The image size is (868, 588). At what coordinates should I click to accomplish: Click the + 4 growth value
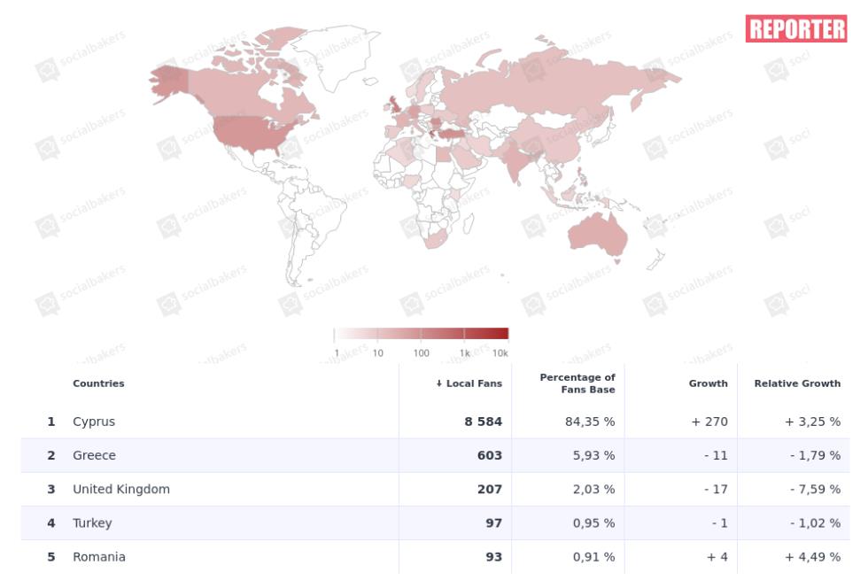717,556
